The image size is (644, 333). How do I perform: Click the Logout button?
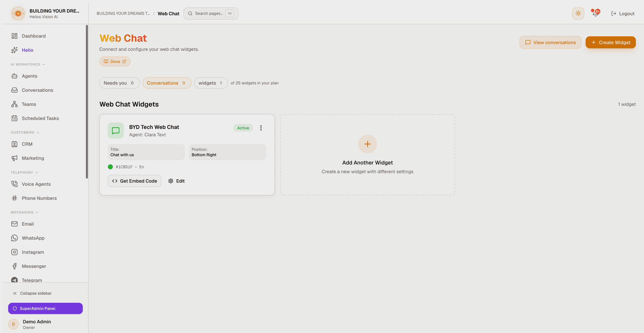[623, 13]
